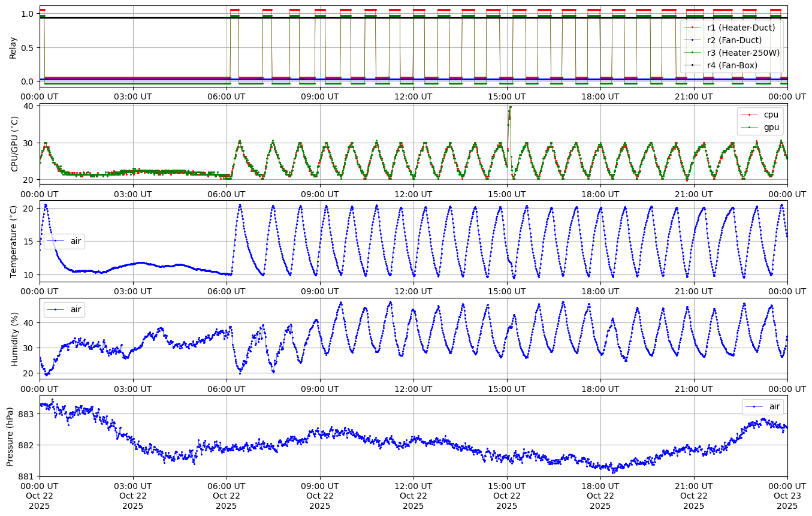Click the 883 tick on the Pressure axis

[27, 414]
